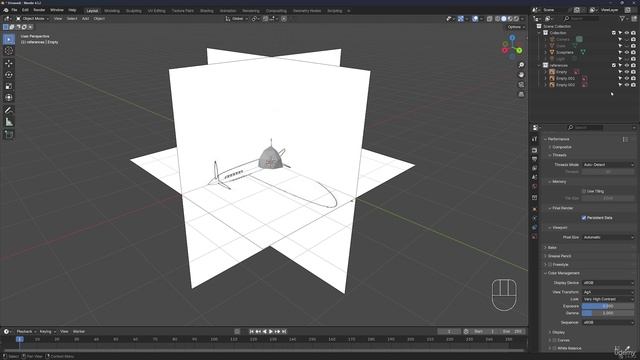Exclude references collection from view layer checkbox
Viewport: 640px width, 360px height.
614,65
